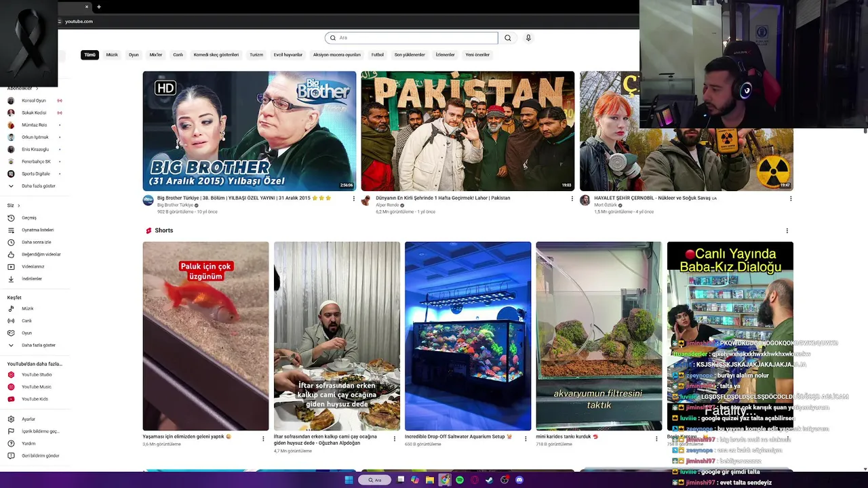This screenshot has height=488, width=868.
Task: Open more options for Big Brother video
Action: coord(353,199)
